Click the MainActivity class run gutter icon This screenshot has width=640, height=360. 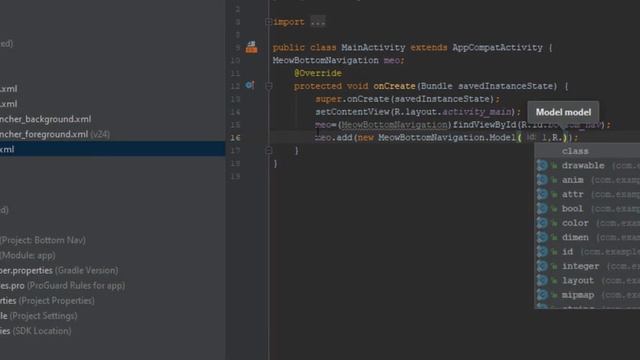tap(251, 47)
